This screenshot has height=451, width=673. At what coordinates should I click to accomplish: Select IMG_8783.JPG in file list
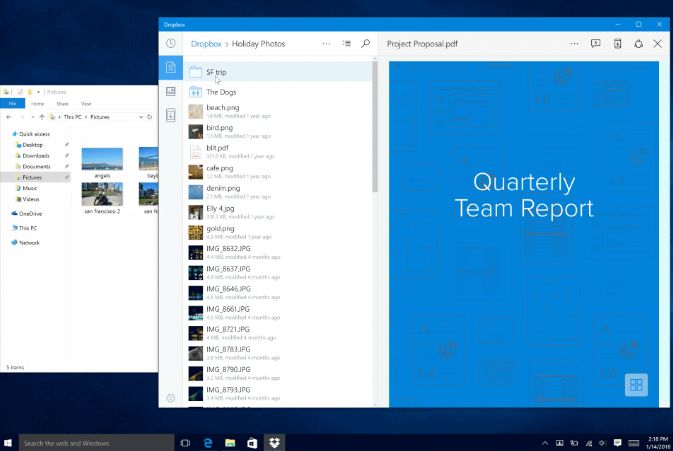coord(278,353)
